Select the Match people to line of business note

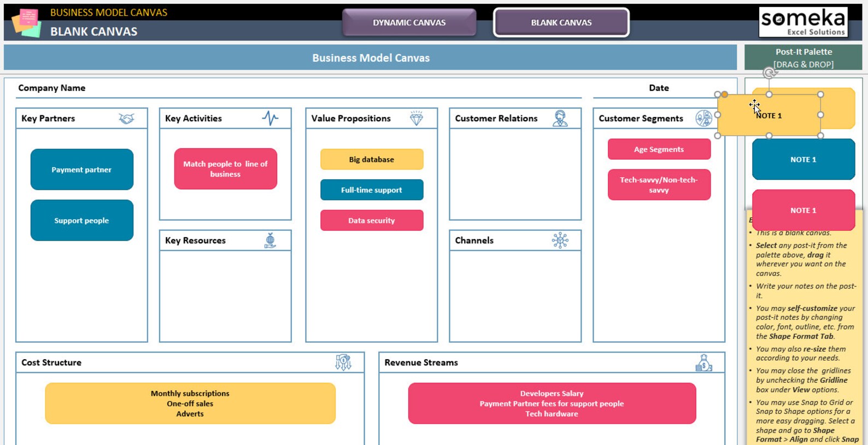tap(226, 169)
